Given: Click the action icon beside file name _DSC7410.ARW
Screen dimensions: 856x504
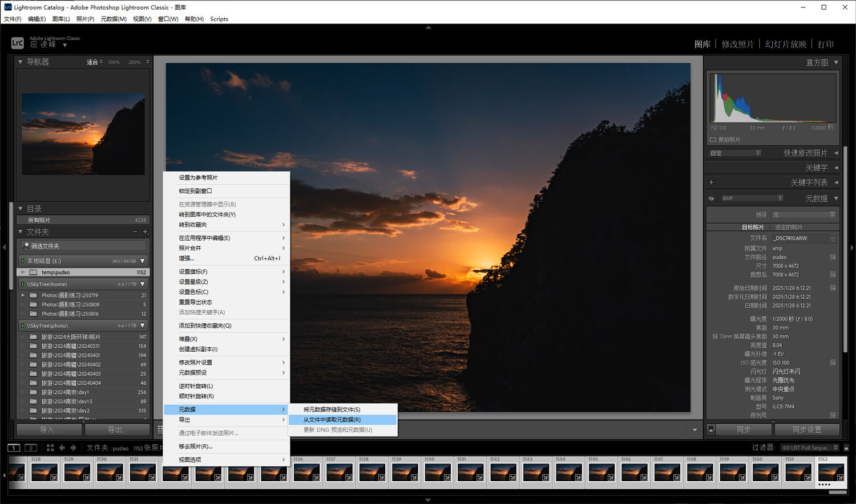Looking at the screenshot, I should (x=833, y=239).
